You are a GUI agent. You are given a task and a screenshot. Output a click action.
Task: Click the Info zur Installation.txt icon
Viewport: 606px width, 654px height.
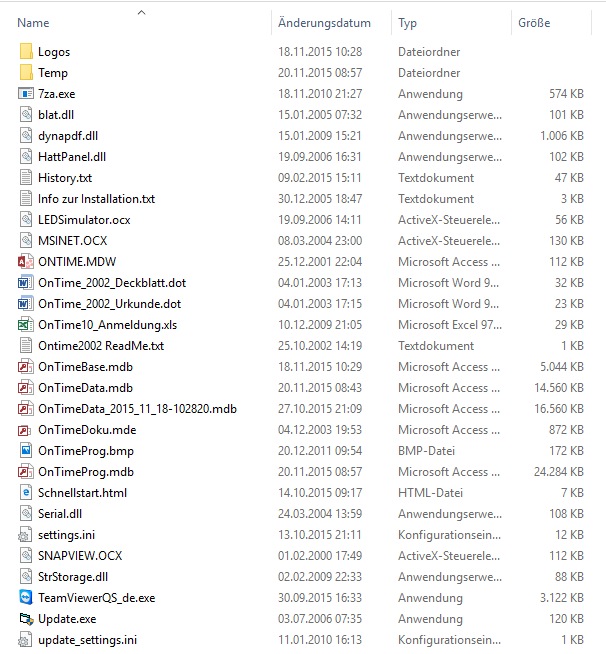[x=26, y=199]
